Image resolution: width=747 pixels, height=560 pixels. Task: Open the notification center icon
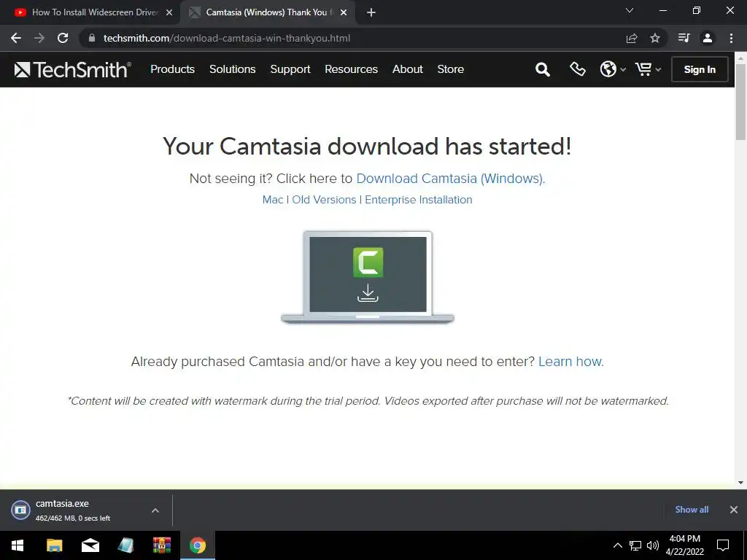point(723,545)
